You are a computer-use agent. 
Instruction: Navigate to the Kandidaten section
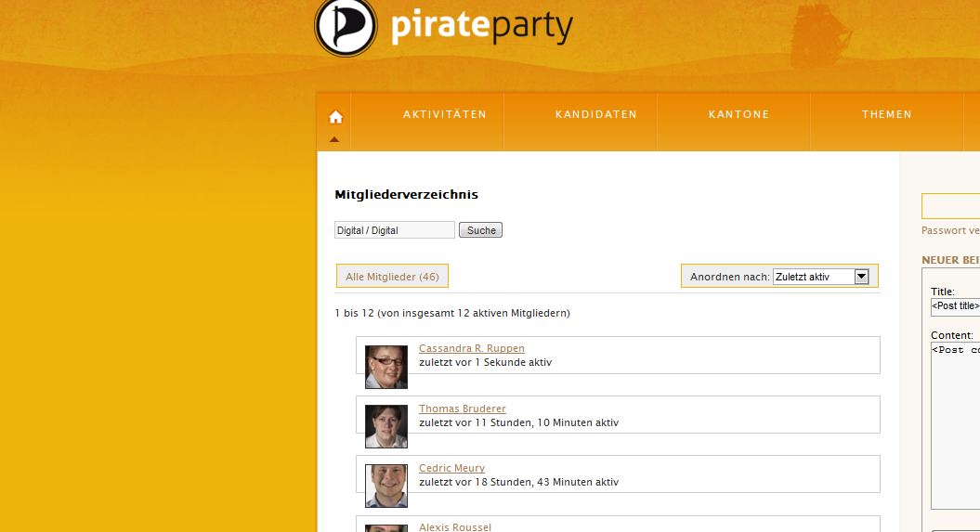596,114
